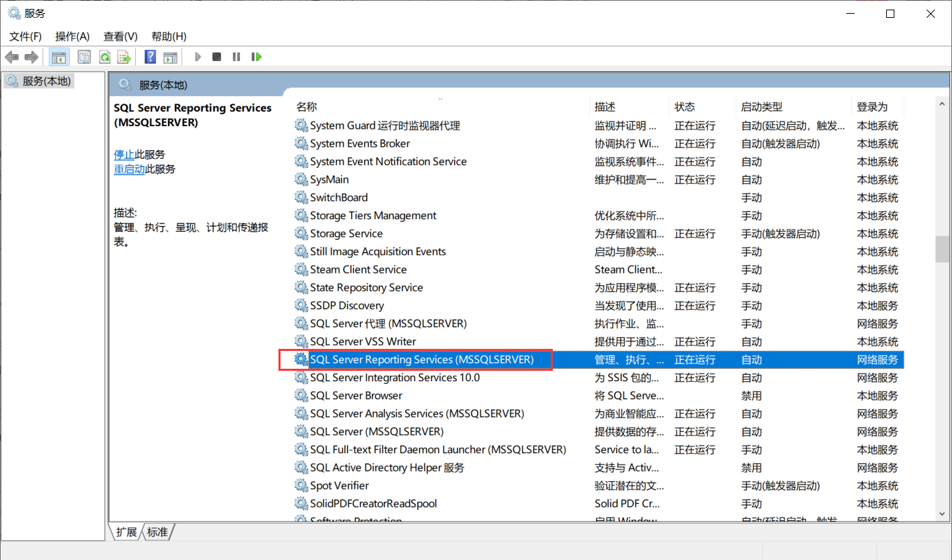
Task: Click the Back arrow toolbar button
Action: 12,57
